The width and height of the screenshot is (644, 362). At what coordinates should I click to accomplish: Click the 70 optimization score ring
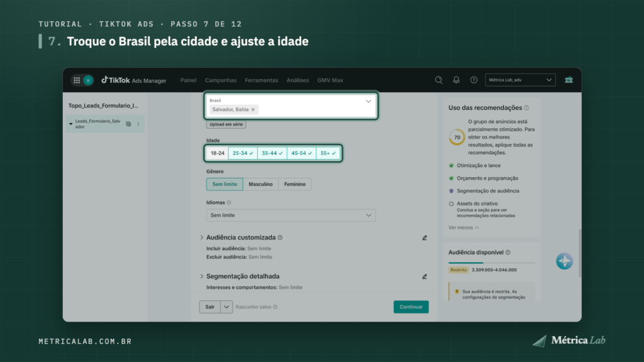click(x=457, y=138)
